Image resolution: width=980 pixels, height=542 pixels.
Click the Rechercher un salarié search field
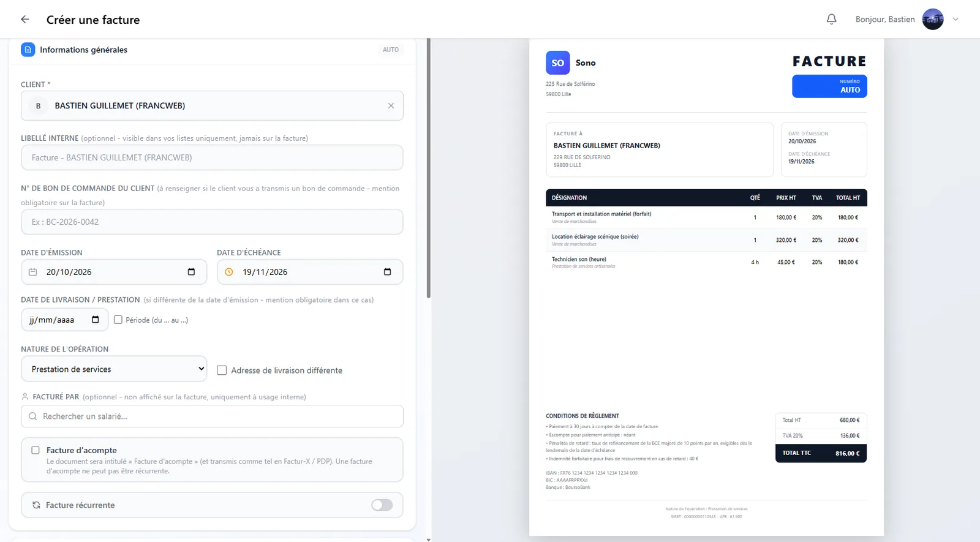pyautogui.click(x=212, y=416)
